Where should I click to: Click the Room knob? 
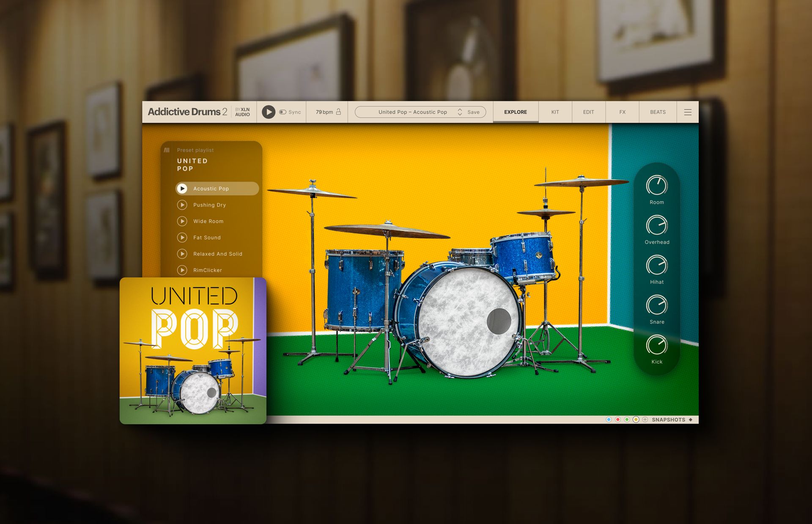tap(656, 186)
